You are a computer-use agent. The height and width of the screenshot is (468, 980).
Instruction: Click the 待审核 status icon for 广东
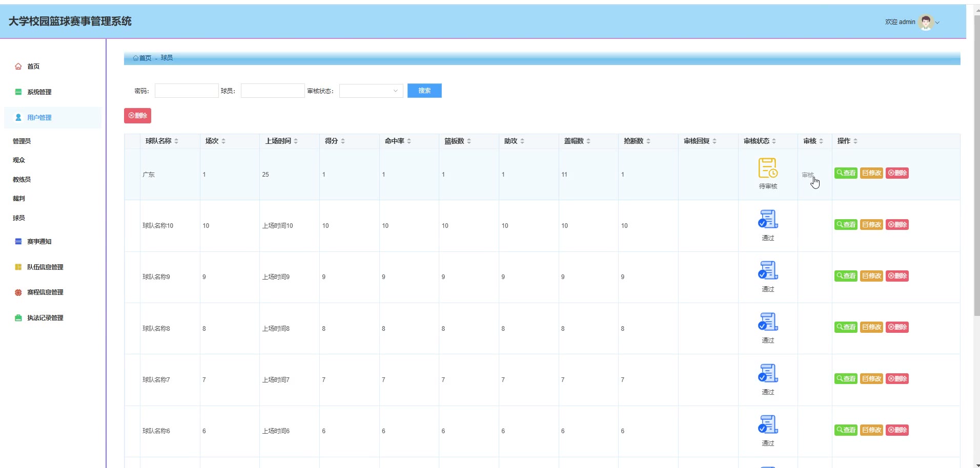tap(767, 168)
